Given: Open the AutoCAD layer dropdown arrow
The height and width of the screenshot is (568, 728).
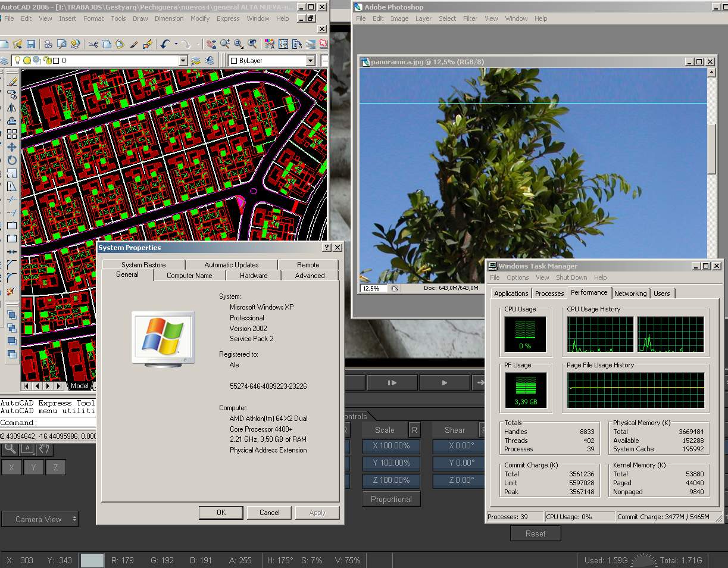Looking at the screenshot, I should point(183,61).
